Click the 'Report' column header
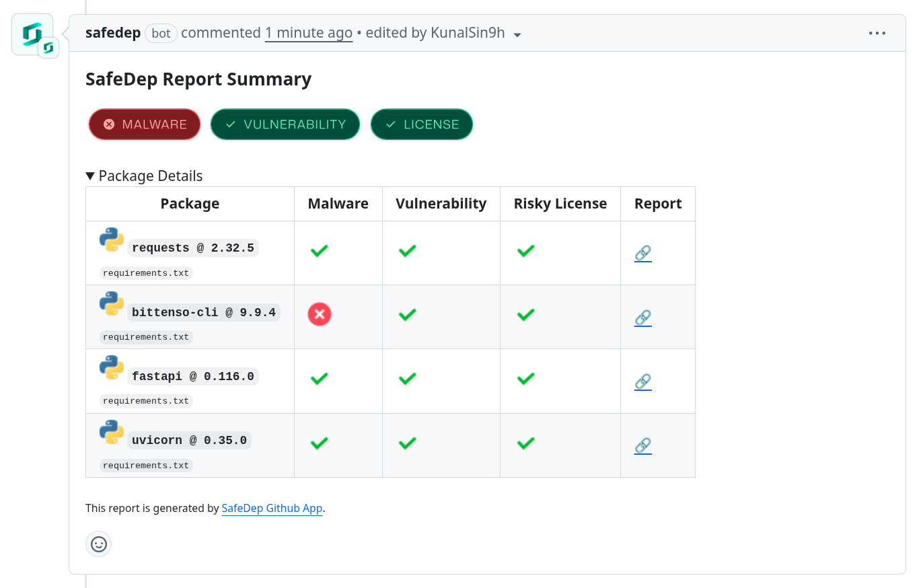 click(658, 204)
